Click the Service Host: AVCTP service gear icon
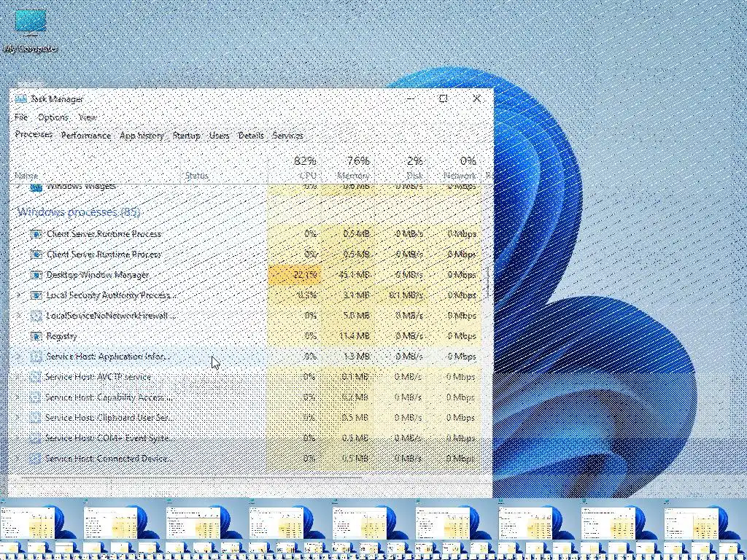This screenshot has height=560, width=747. coord(35,377)
